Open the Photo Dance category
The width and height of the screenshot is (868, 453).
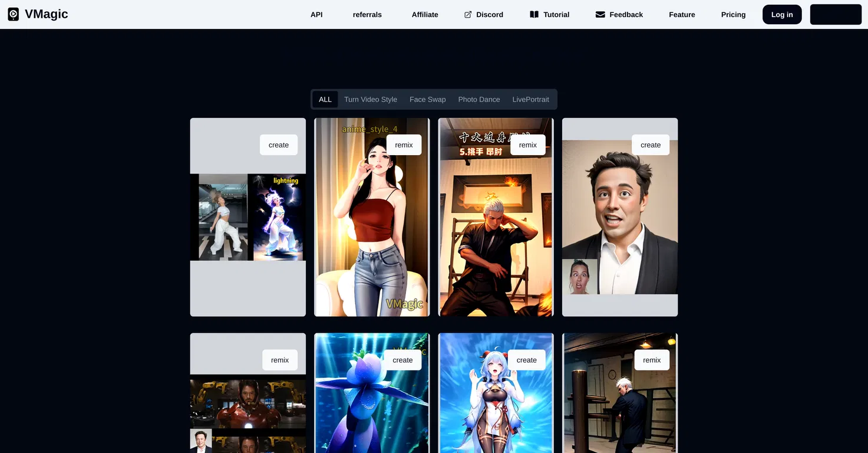pos(478,99)
